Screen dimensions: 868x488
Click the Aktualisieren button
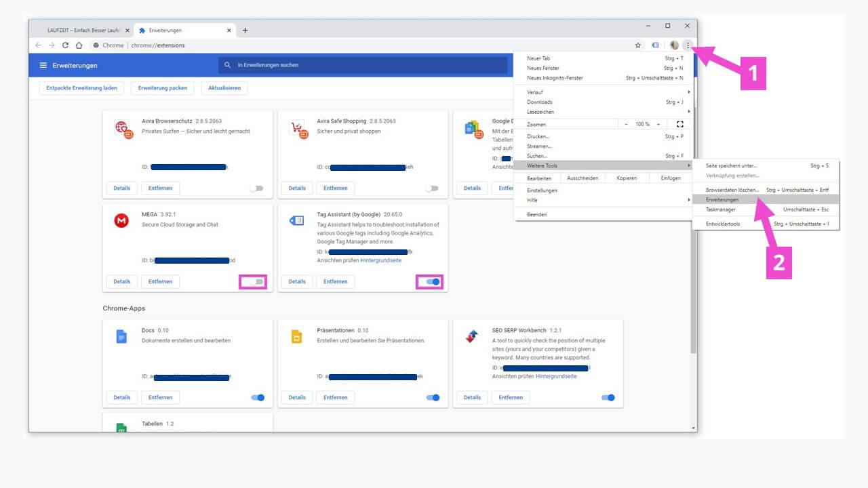point(224,88)
